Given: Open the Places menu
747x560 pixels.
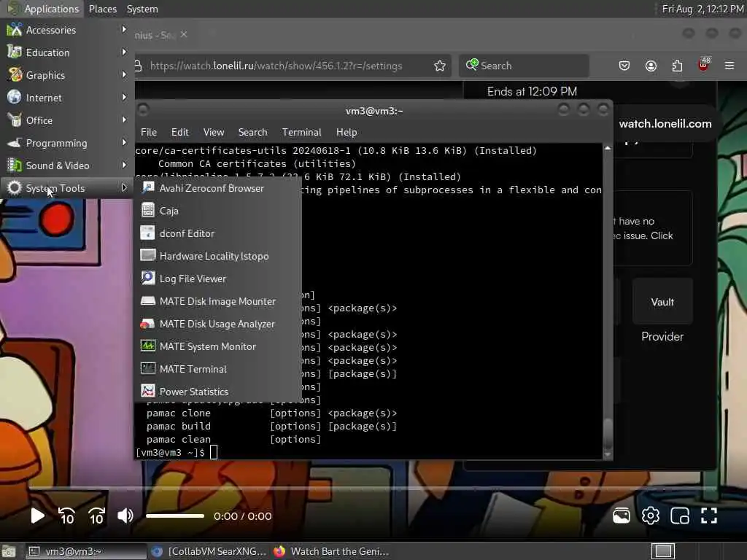Looking at the screenshot, I should click(x=102, y=9).
